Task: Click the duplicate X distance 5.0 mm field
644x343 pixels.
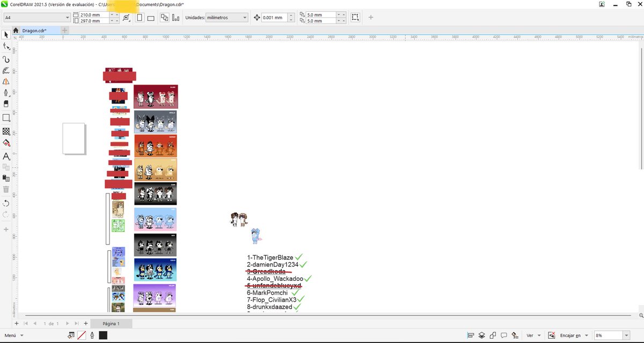Action: (x=321, y=14)
